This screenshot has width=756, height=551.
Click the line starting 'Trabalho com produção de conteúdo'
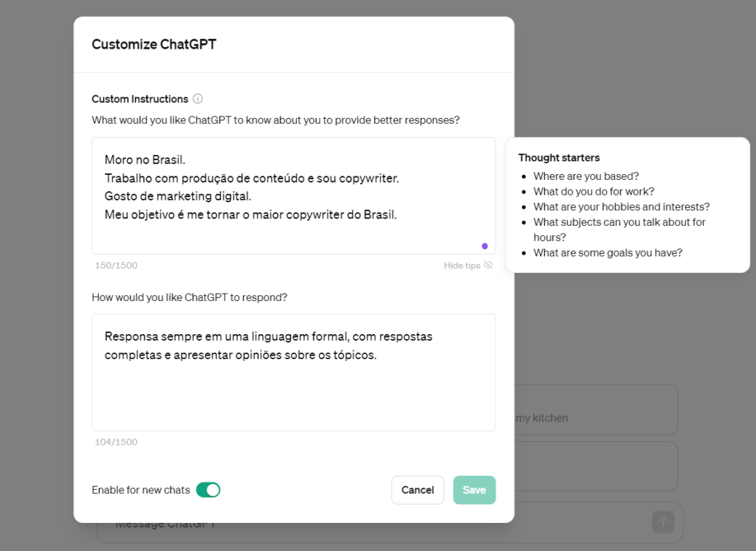point(252,179)
